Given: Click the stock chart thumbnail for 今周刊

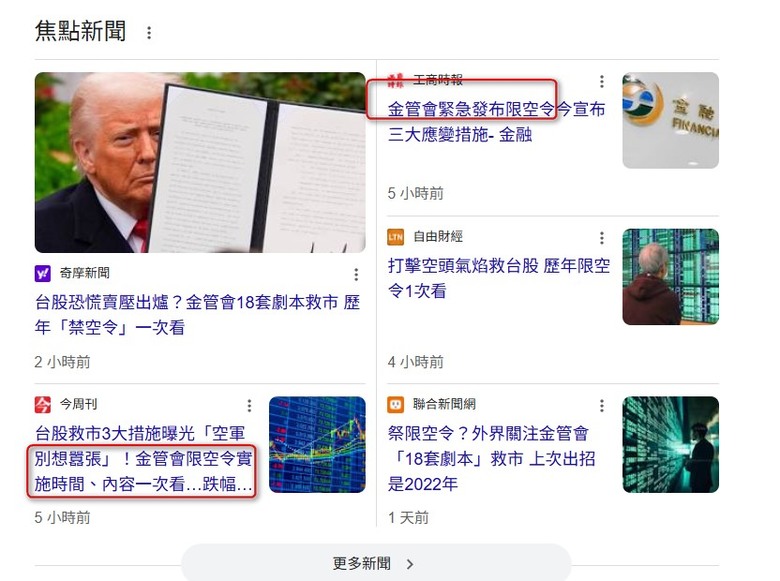Looking at the screenshot, I should (x=317, y=445).
